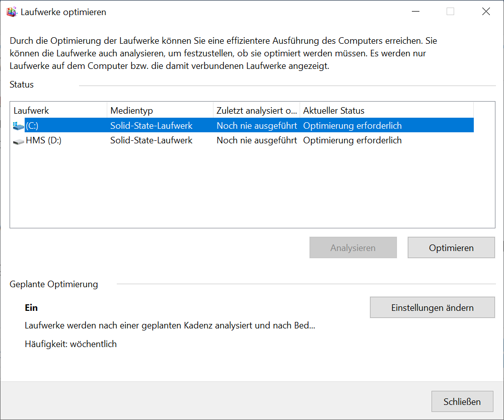Viewport: 504px width, 420px height.
Task: Select the HMS (D:) drive icon
Action: [18, 141]
